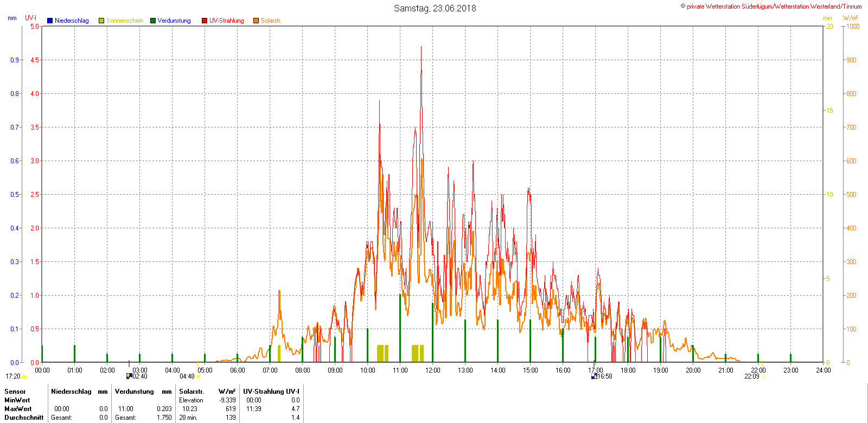Click the 24:00 time axis label

click(x=824, y=370)
